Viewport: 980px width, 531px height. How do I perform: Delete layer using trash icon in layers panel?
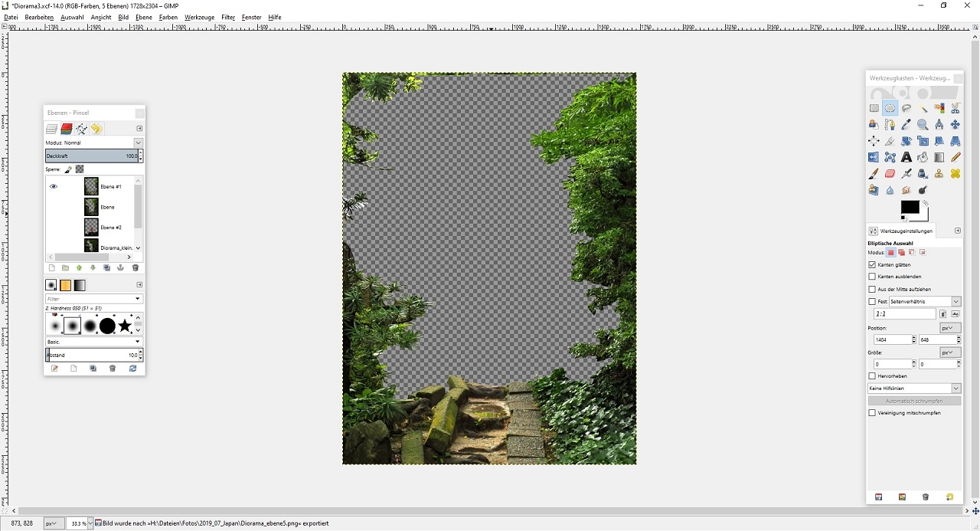[136, 268]
